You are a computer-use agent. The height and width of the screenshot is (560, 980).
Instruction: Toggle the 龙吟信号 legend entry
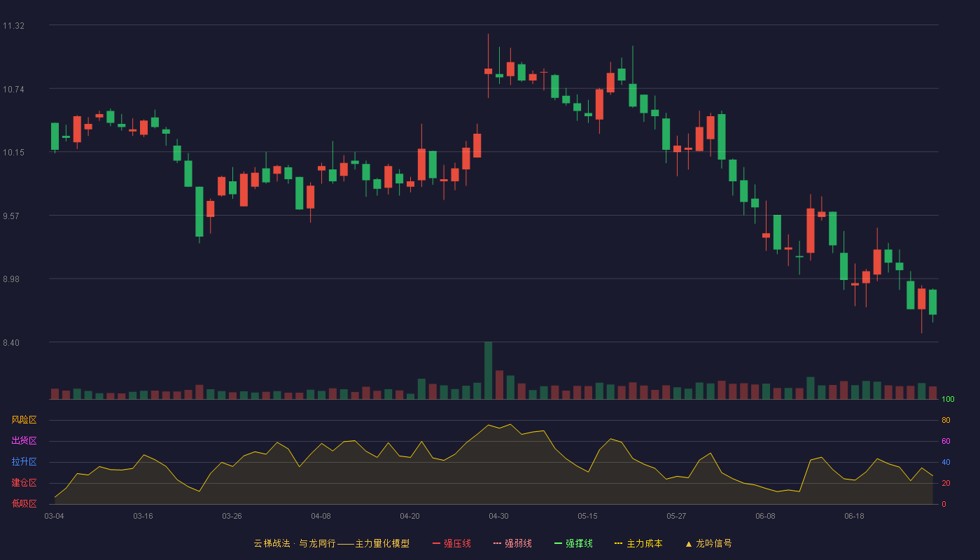point(708,543)
